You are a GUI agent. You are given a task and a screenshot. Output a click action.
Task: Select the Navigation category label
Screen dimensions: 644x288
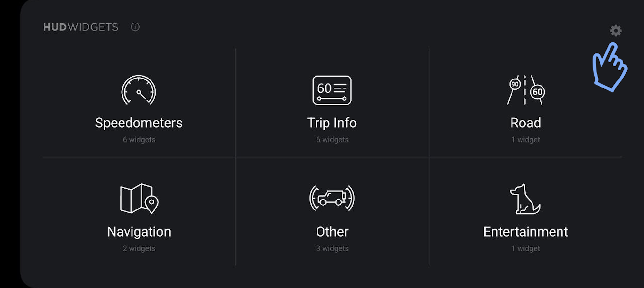point(139,232)
